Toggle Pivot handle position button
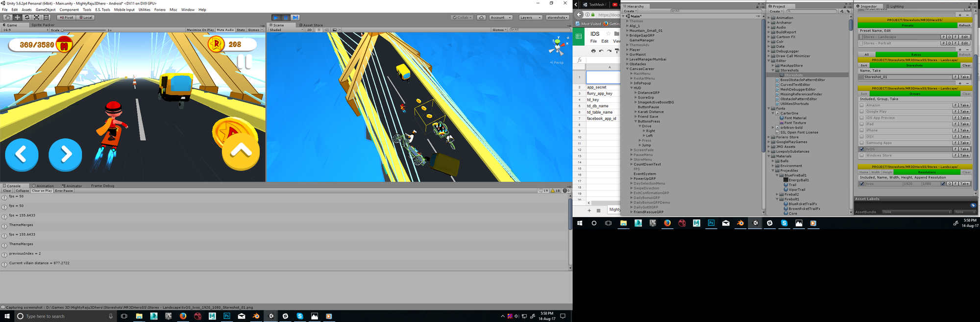The width and height of the screenshot is (980, 322). coord(66,17)
